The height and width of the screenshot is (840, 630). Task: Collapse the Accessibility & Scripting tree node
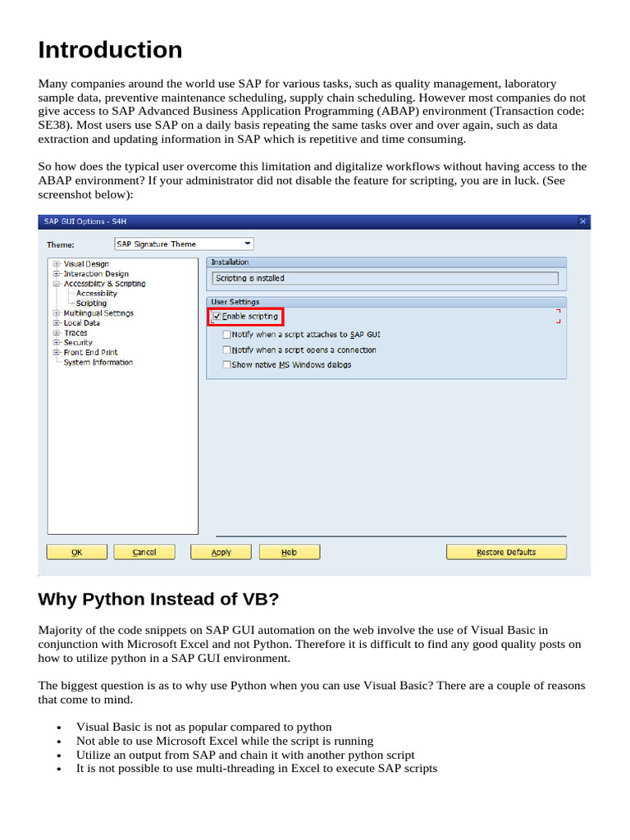click(x=57, y=283)
